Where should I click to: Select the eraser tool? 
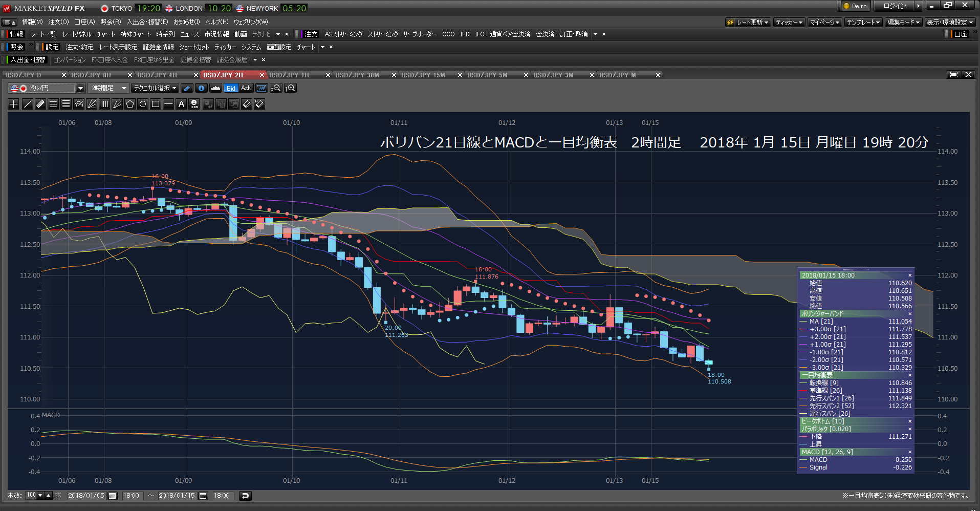coord(247,104)
